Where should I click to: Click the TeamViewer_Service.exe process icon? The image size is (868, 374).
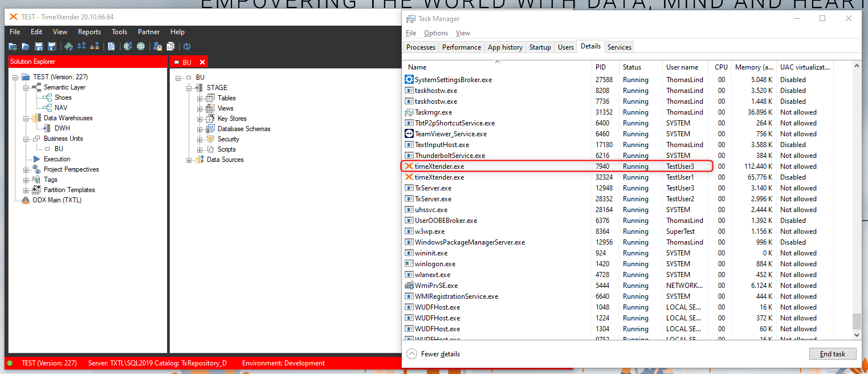coord(409,134)
